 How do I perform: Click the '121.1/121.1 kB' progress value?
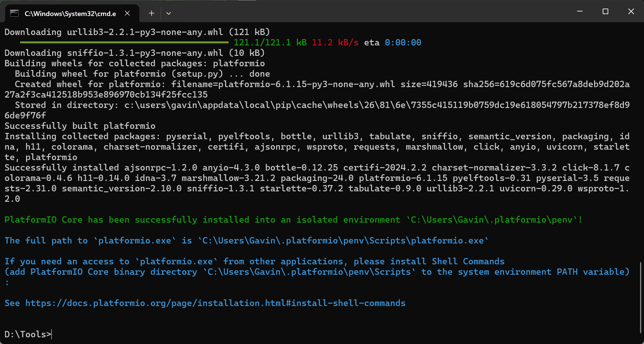click(x=270, y=42)
